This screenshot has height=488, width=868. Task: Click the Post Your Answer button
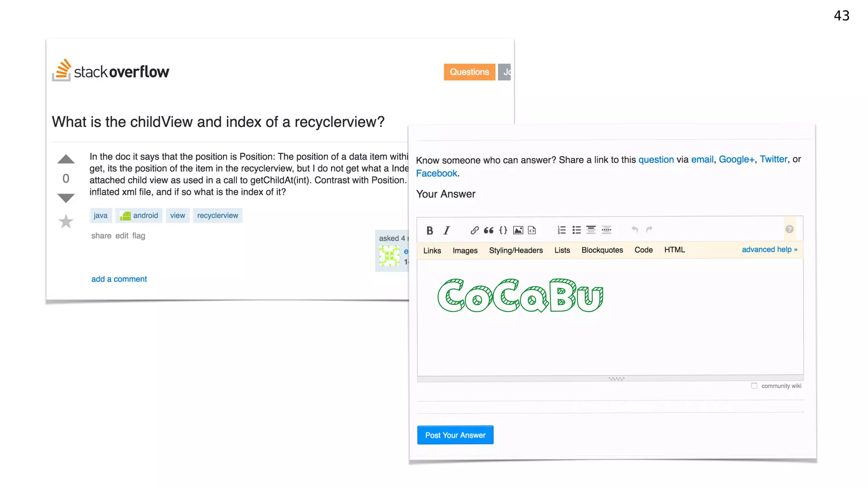point(455,435)
